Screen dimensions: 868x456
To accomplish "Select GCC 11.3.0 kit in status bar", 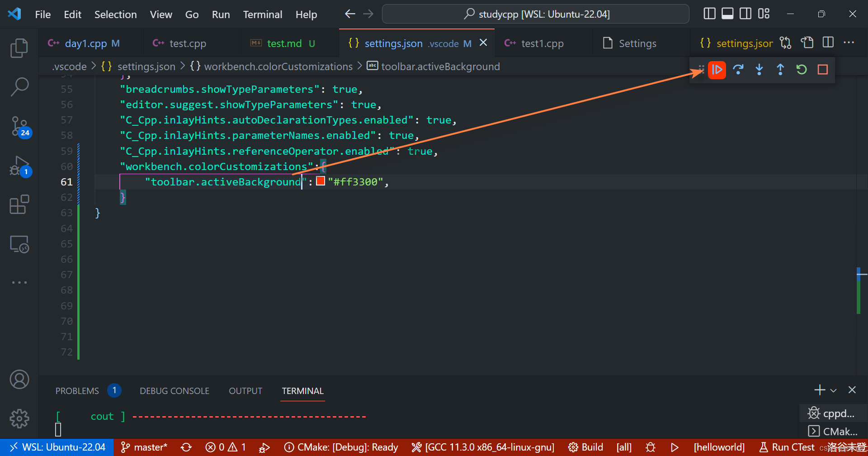I will [483, 447].
